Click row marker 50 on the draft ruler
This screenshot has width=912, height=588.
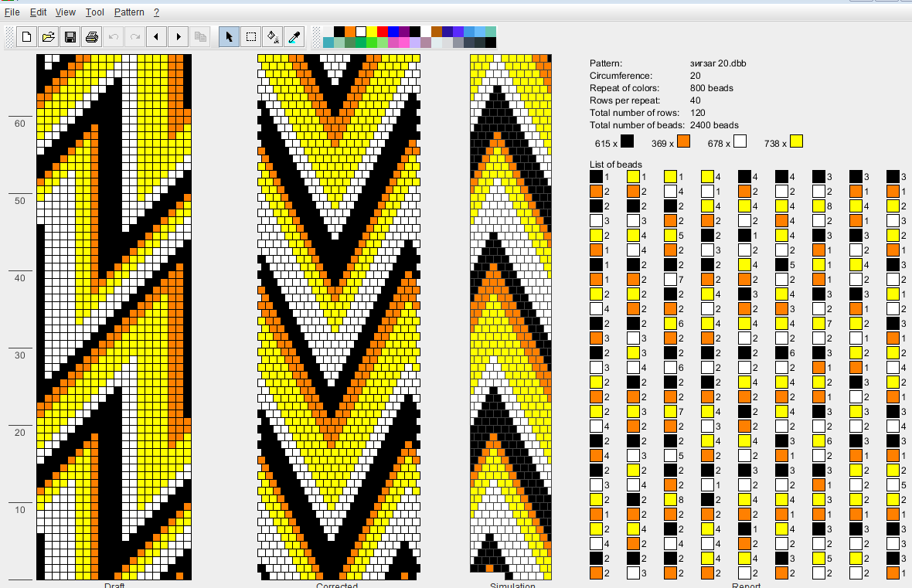click(20, 201)
